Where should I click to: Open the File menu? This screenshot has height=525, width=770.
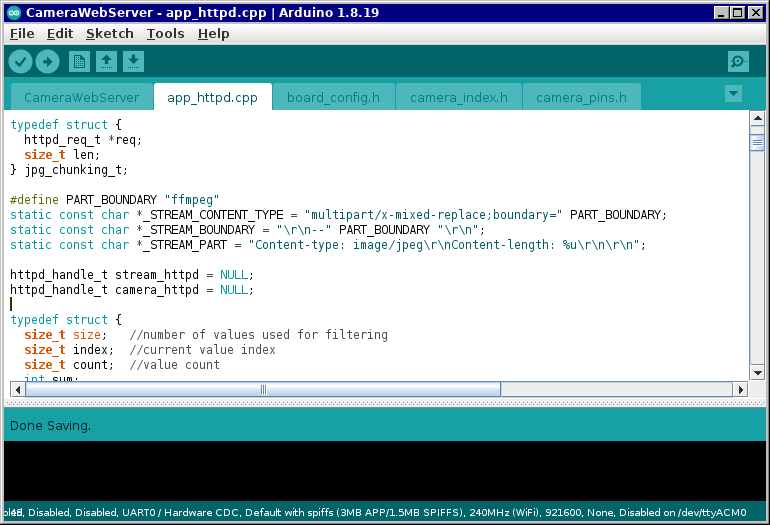point(22,33)
